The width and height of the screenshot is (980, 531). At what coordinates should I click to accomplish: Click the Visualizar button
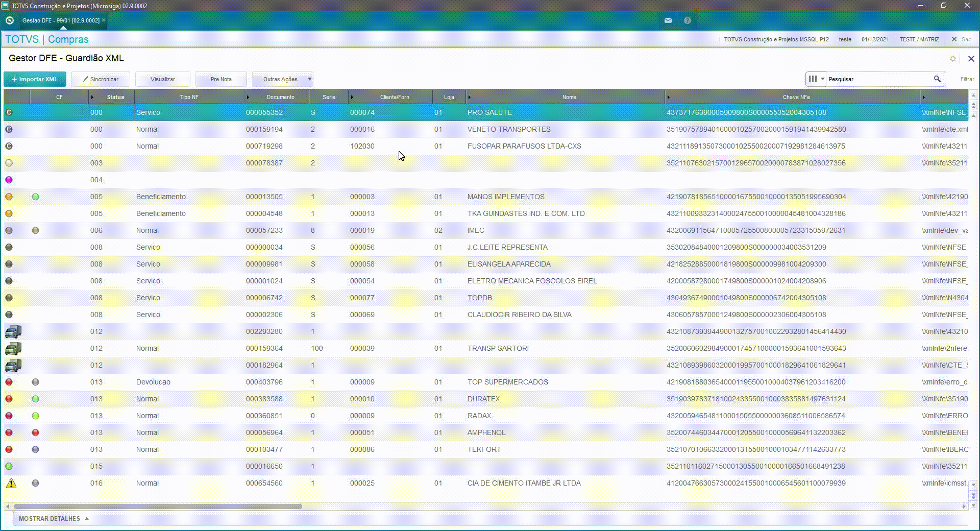(162, 79)
